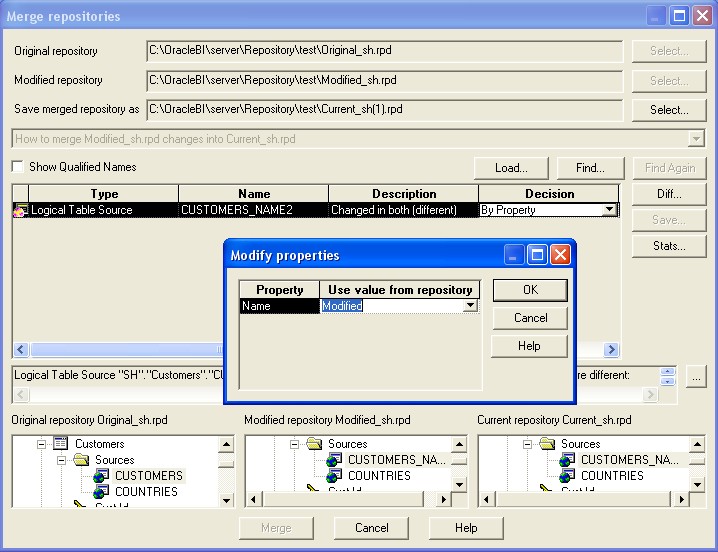The width and height of the screenshot is (718, 552).
Task: Click the Modified tree scroll-up arrow
Action: coord(459,444)
